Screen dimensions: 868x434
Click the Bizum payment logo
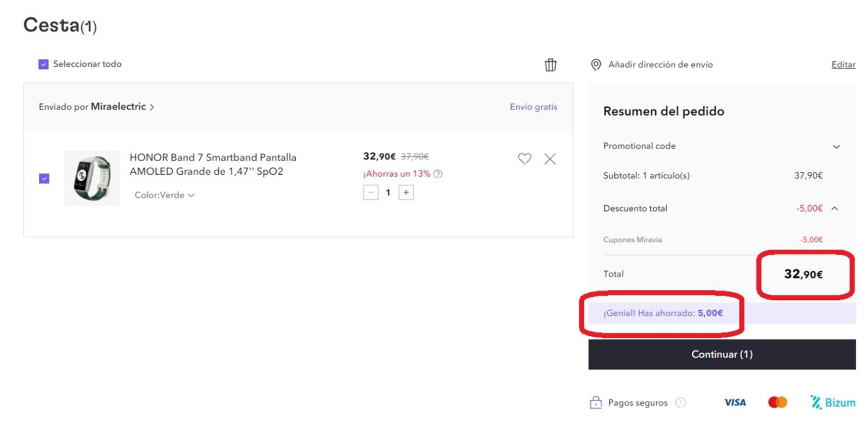tap(833, 402)
